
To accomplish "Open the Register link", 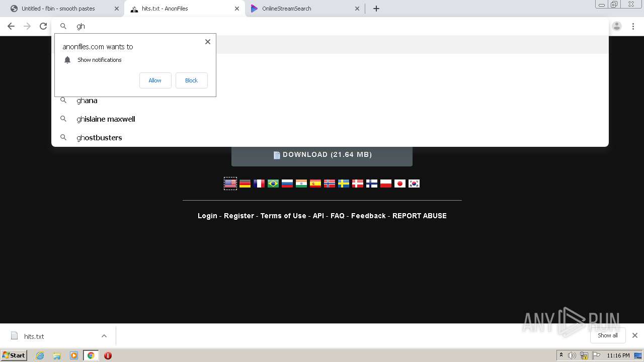I will [x=239, y=216].
